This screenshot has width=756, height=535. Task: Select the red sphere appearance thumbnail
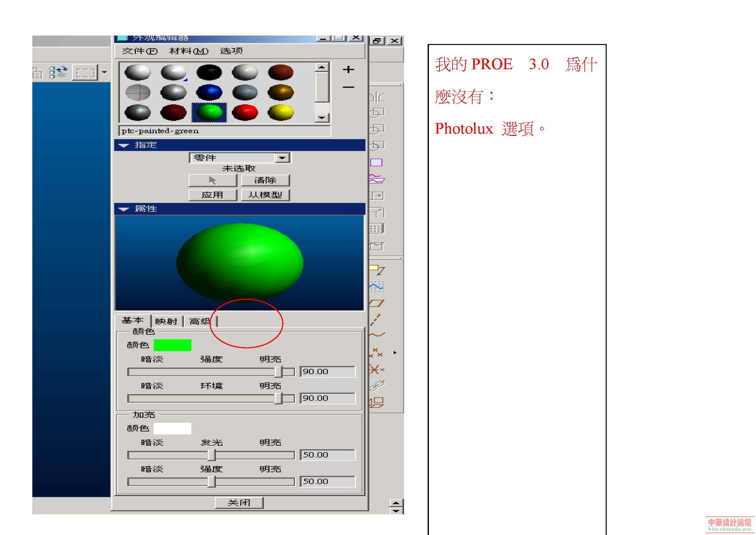click(245, 112)
